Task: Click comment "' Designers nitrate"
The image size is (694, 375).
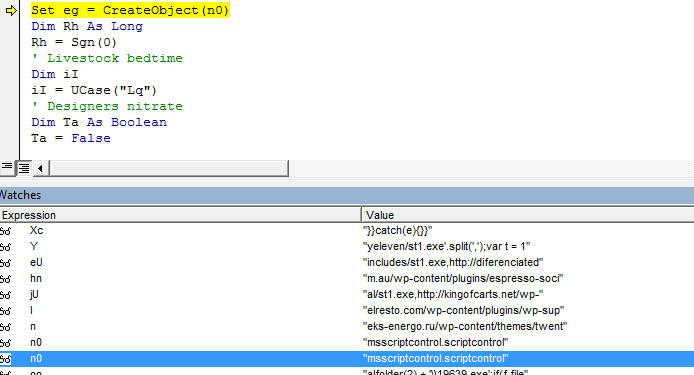Action: [x=107, y=106]
